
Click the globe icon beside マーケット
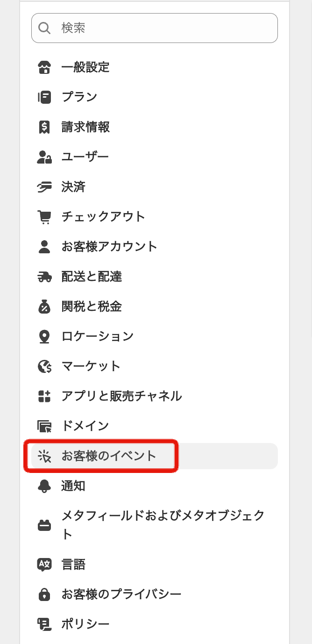pos(44,366)
